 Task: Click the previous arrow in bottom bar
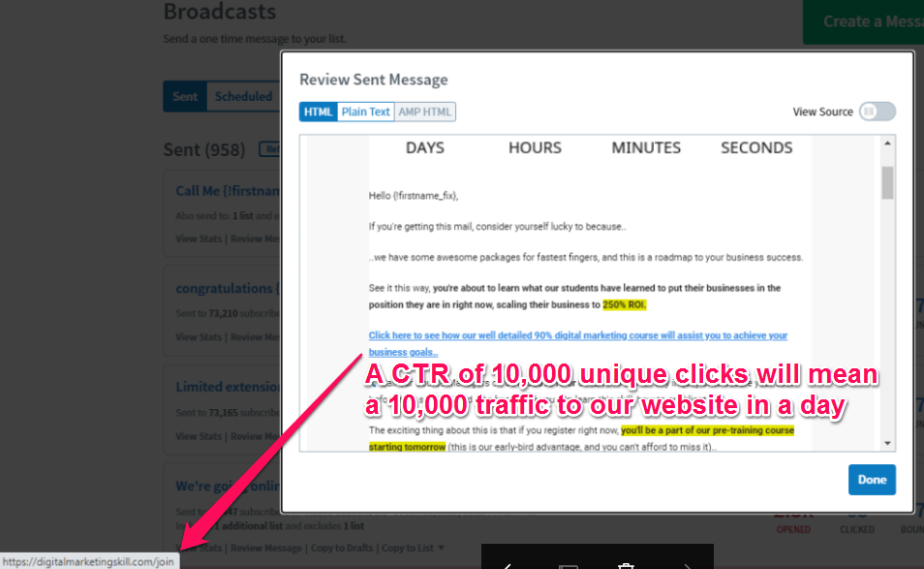[508, 564]
